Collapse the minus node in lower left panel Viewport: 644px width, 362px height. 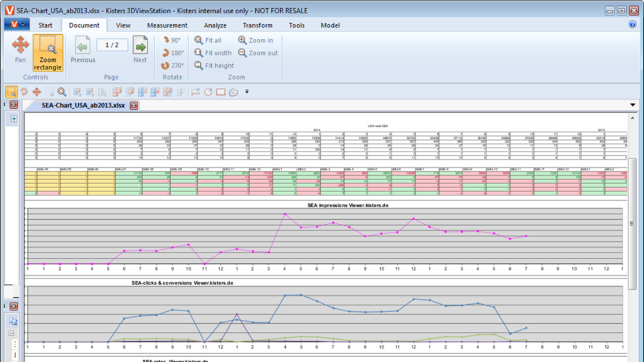(11, 333)
